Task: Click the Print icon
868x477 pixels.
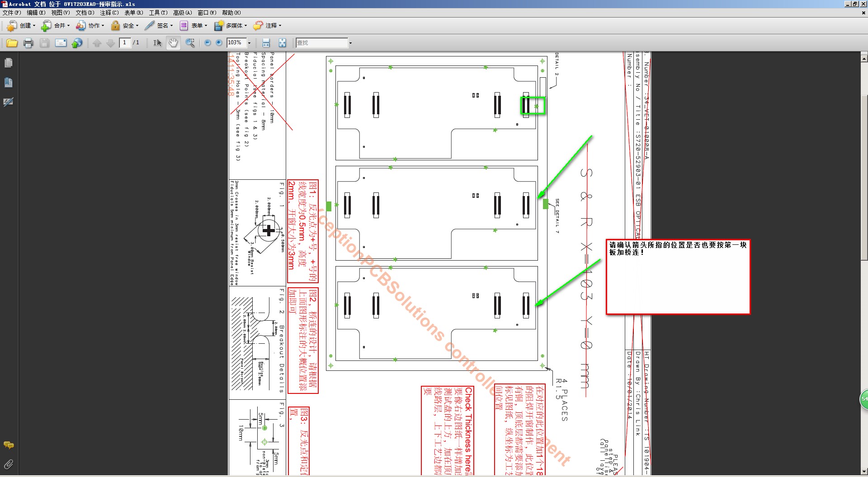Action: [x=28, y=43]
